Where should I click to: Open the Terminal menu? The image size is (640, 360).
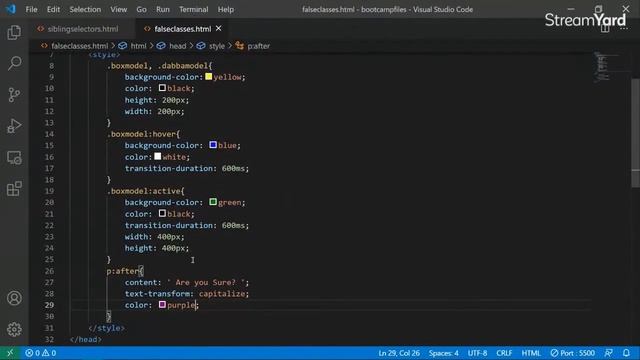pos(193,9)
